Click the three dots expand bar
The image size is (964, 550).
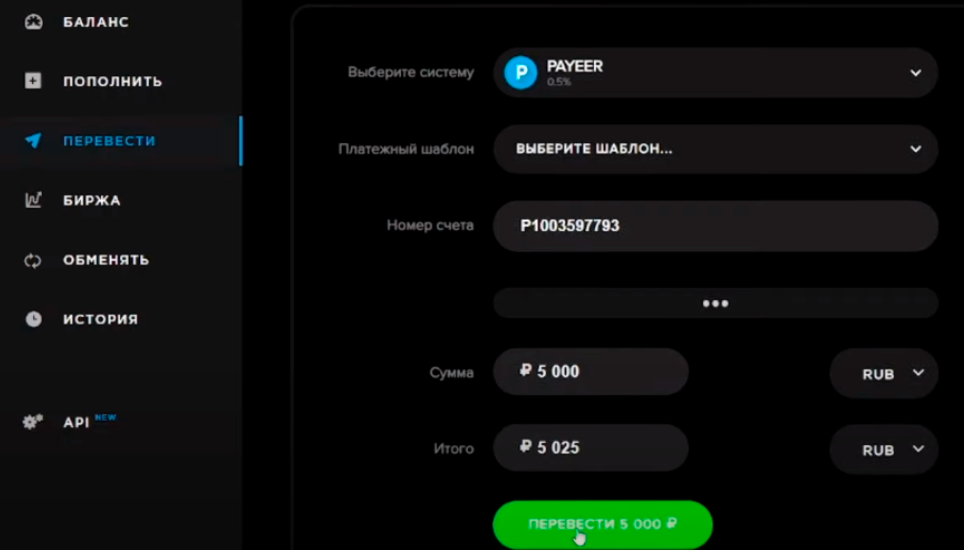click(715, 303)
